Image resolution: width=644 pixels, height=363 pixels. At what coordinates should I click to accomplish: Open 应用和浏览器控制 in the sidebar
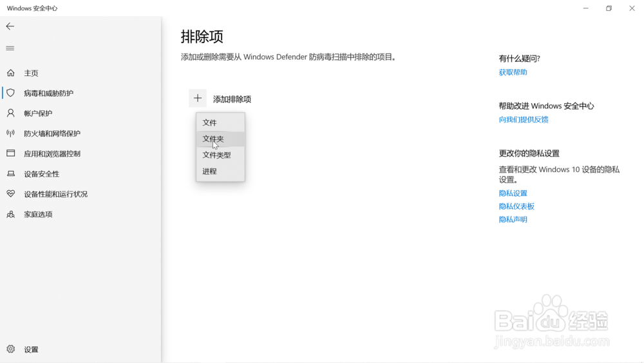pos(52,153)
